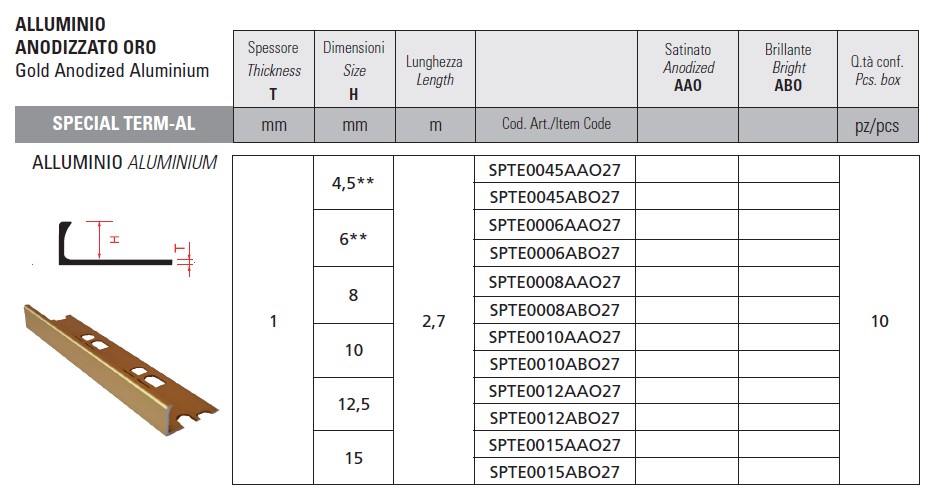The height and width of the screenshot is (498, 932).
Task: Click the 4,5** size cell
Action: tap(353, 183)
